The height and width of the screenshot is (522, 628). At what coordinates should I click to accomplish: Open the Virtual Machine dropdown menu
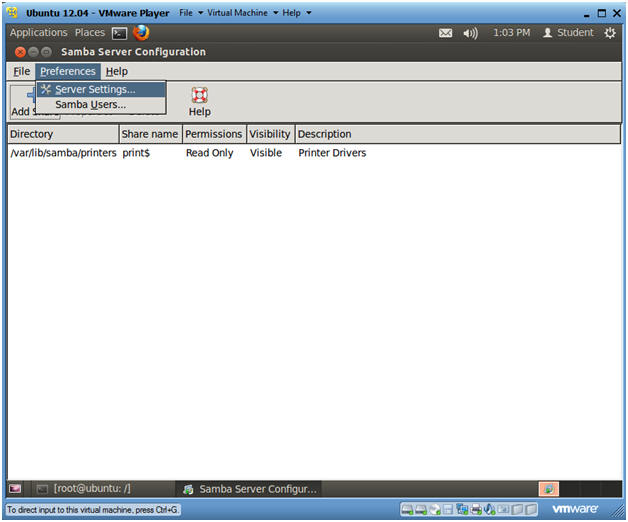[x=242, y=13]
